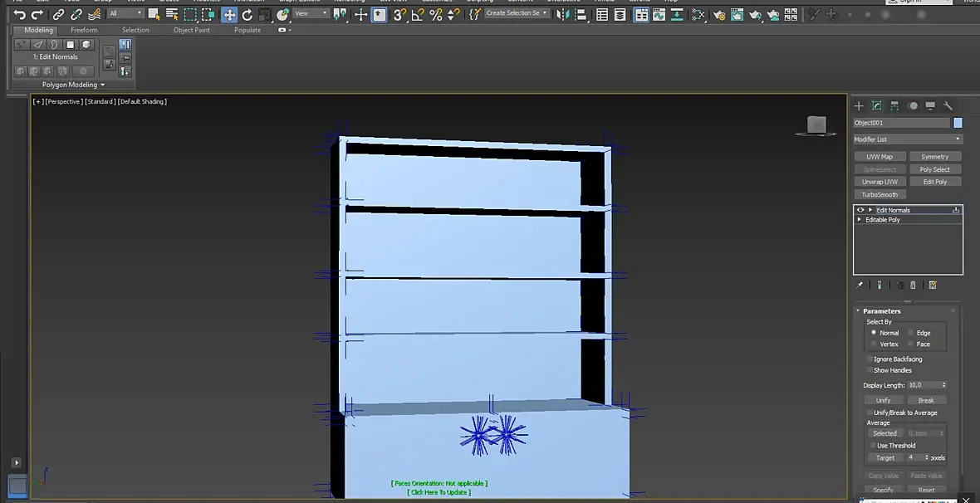Click the Select and Place tool

pyautogui.click(x=283, y=14)
